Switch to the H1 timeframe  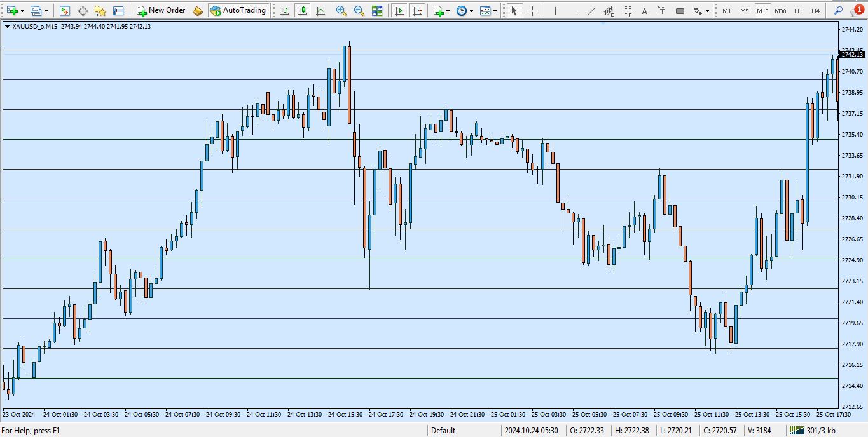(798, 11)
